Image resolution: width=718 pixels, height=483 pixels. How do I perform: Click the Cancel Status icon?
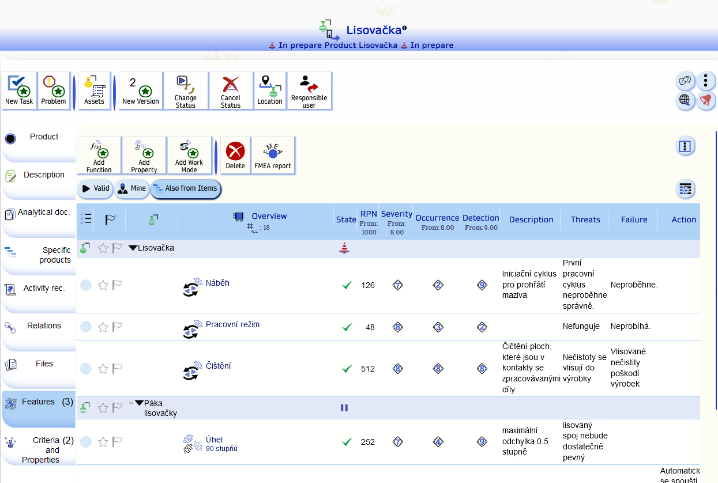(x=230, y=91)
